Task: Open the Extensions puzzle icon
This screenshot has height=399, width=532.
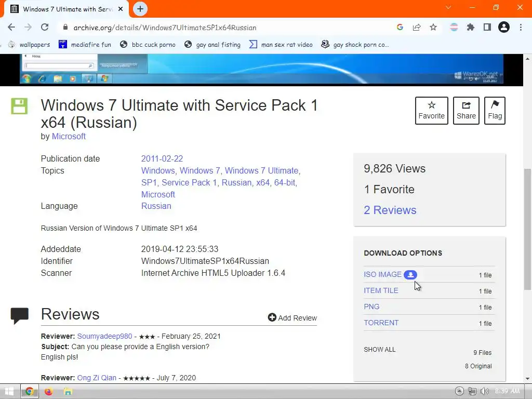Action: [x=470, y=27]
